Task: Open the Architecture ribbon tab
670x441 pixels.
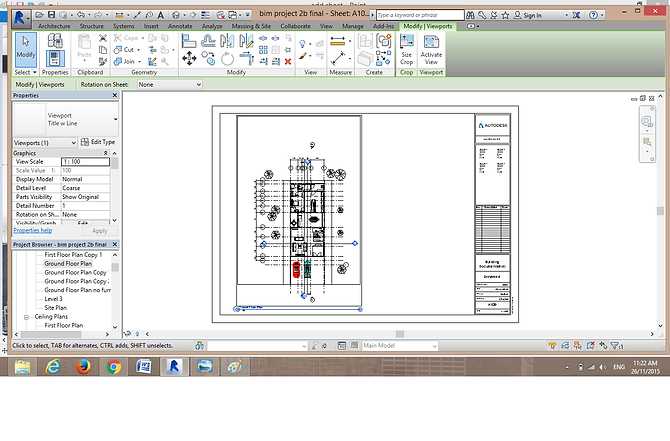Action: click(x=54, y=26)
